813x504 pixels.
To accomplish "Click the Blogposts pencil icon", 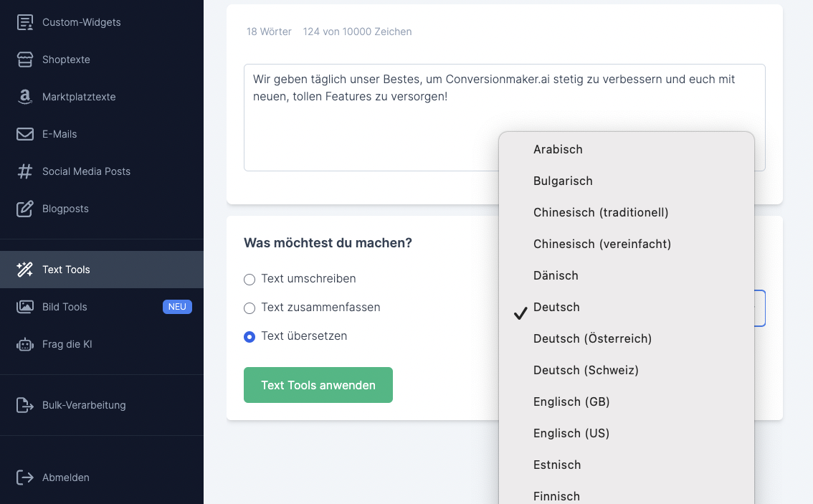I will click(x=25, y=209).
